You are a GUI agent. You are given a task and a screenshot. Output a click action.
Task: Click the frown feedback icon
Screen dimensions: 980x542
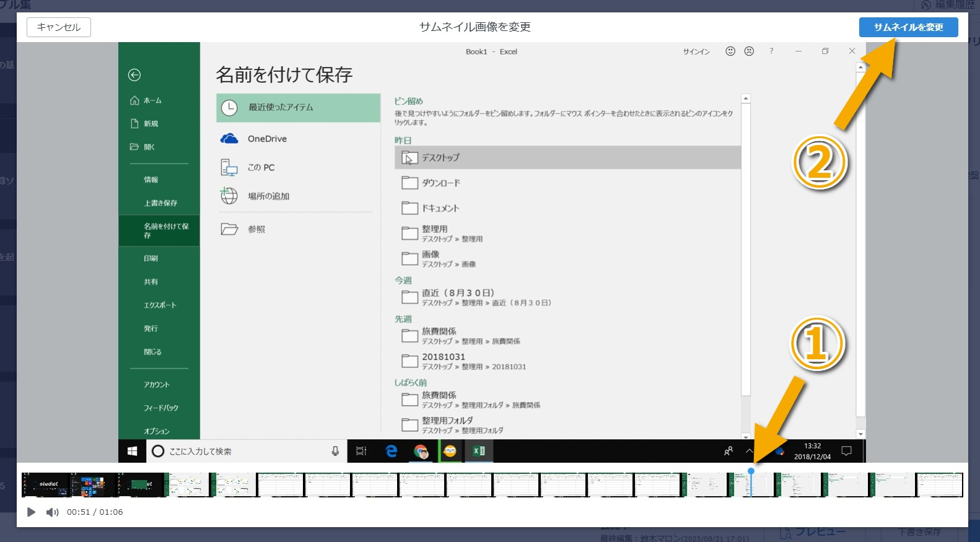749,51
